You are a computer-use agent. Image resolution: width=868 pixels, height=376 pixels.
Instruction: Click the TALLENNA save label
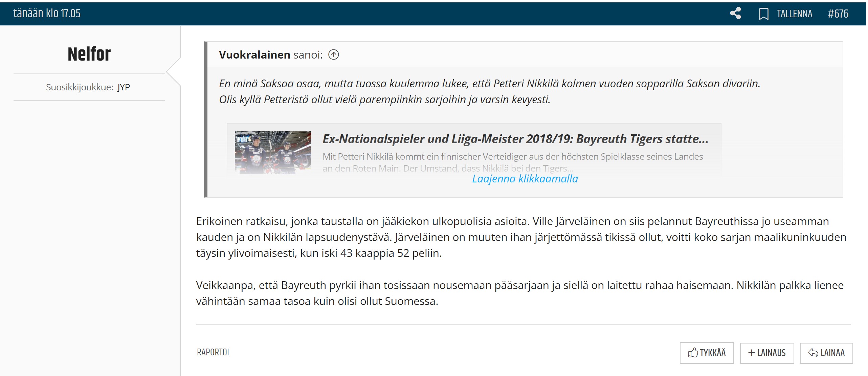[x=794, y=14]
